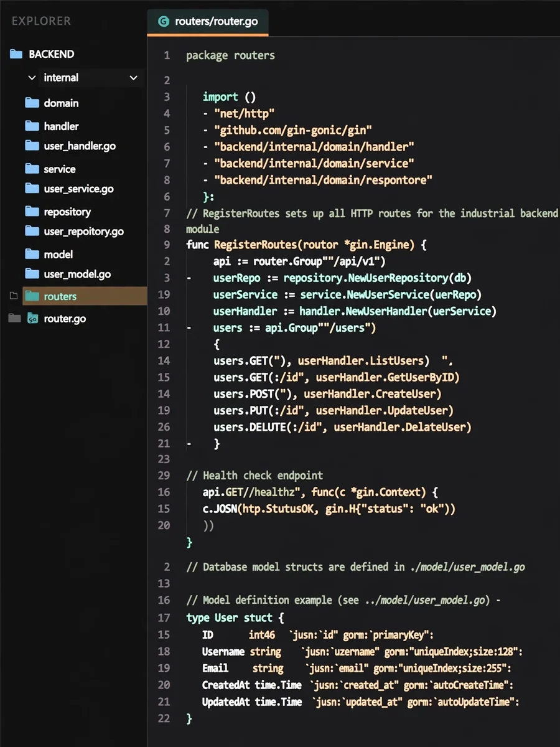Click the '// Health check endpoint' comment

click(254, 476)
